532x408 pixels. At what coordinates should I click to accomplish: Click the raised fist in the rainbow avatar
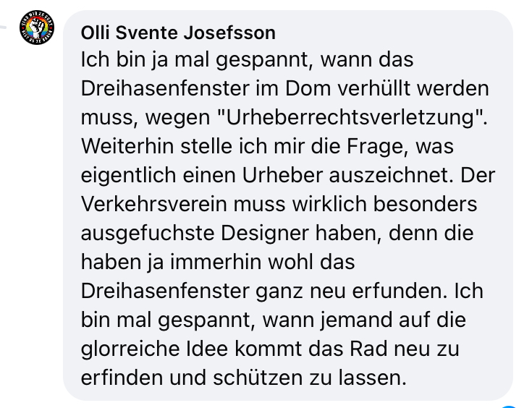click(37, 27)
